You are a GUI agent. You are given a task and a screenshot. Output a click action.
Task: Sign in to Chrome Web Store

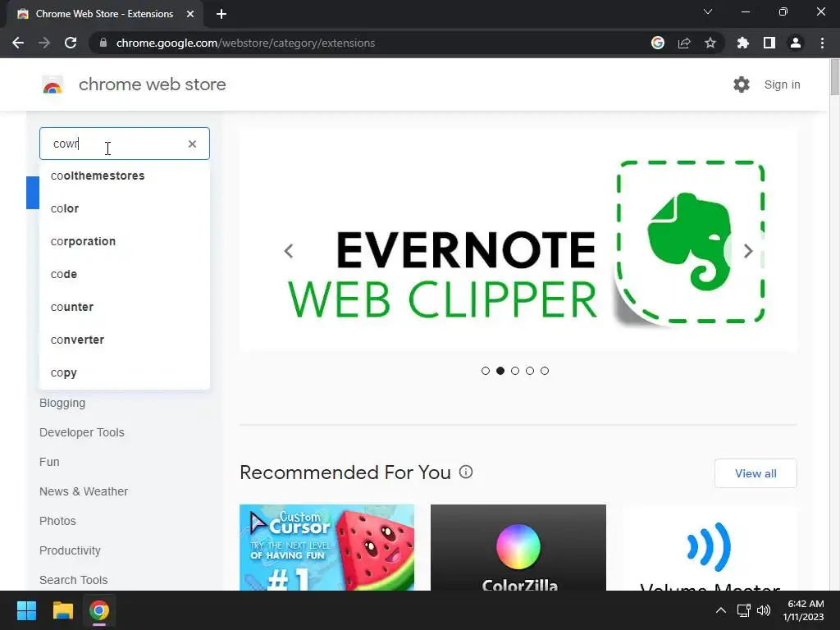tap(782, 84)
